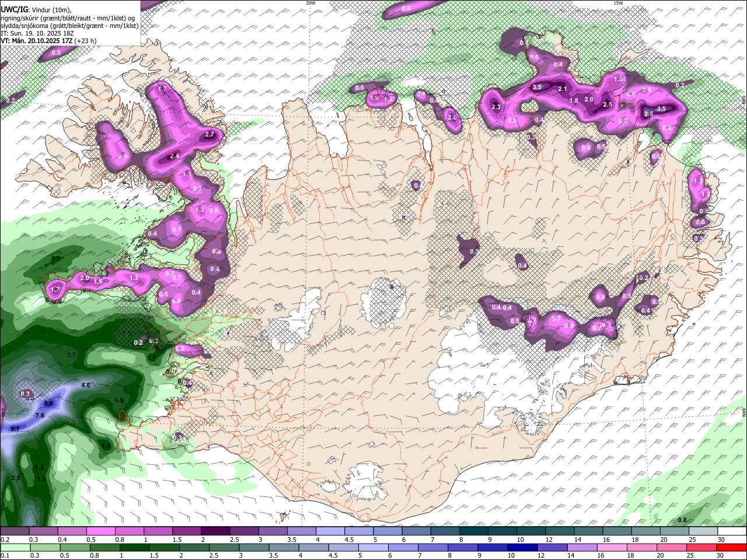This screenshot has height=560, width=747.
Task: Click the '1.9' rain value on the map
Action: tap(119, 400)
